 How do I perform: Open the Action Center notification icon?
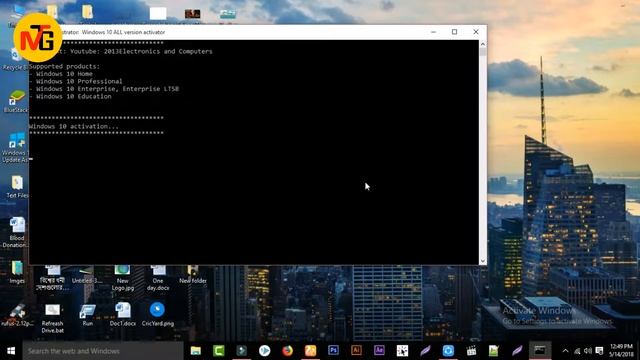[x=599, y=351]
